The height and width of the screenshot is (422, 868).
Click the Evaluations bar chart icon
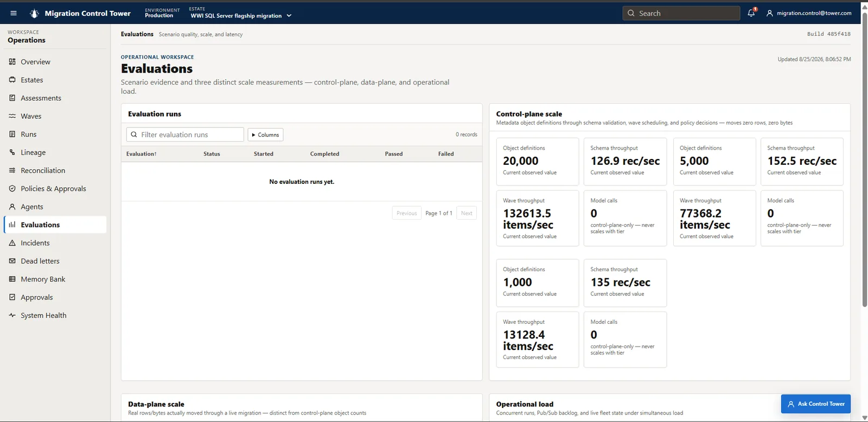tap(12, 225)
